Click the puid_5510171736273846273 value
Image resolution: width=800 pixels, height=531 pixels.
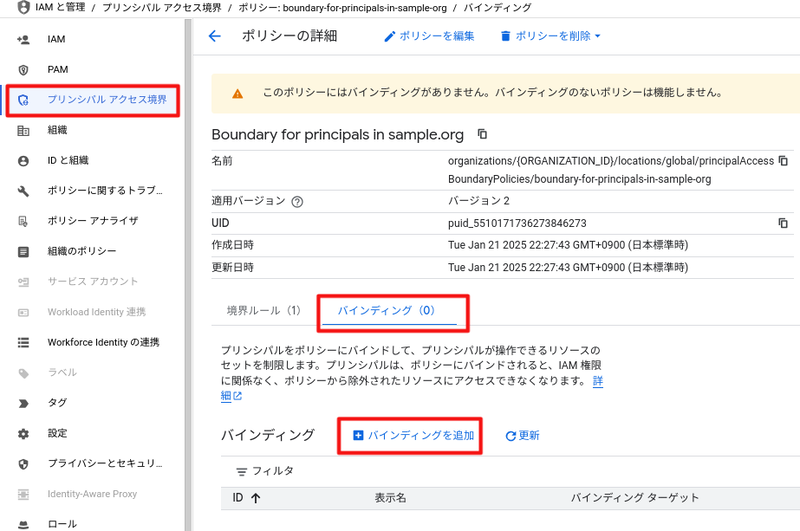pos(517,223)
